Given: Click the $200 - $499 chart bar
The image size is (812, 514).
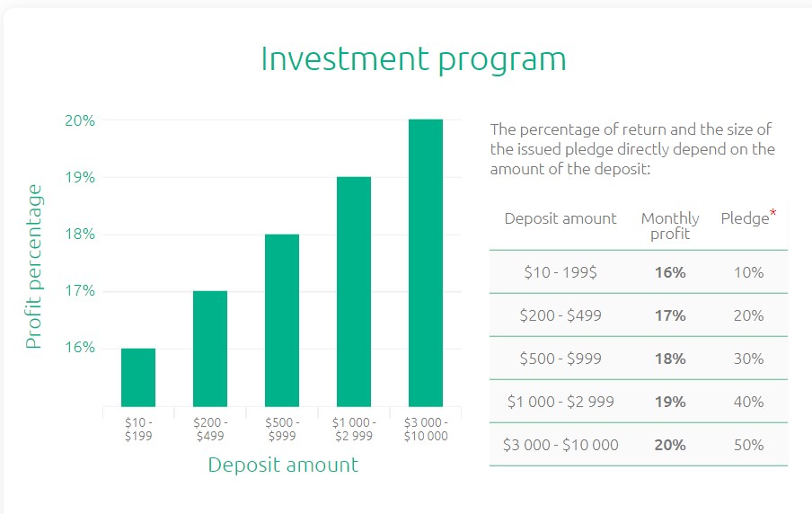Looking at the screenshot, I should tap(210, 349).
